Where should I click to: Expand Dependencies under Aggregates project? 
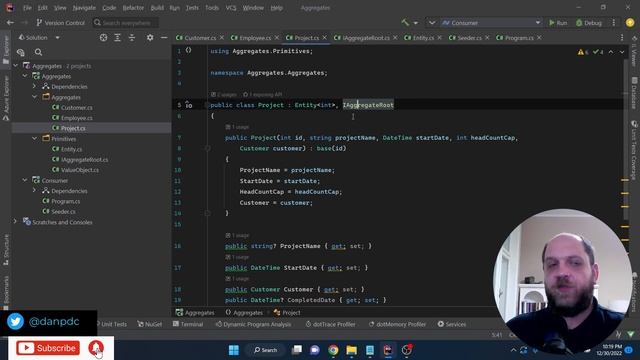(35, 87)
